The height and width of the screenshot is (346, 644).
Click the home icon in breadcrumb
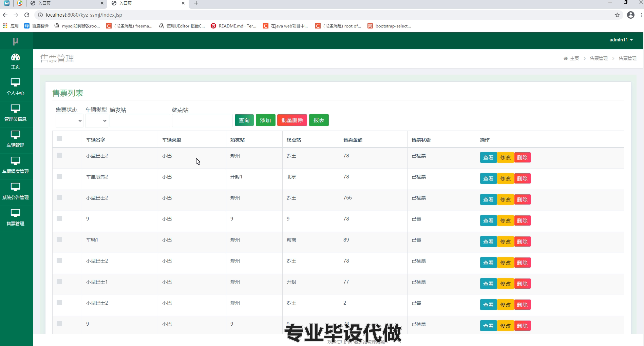tap(566, 58)
